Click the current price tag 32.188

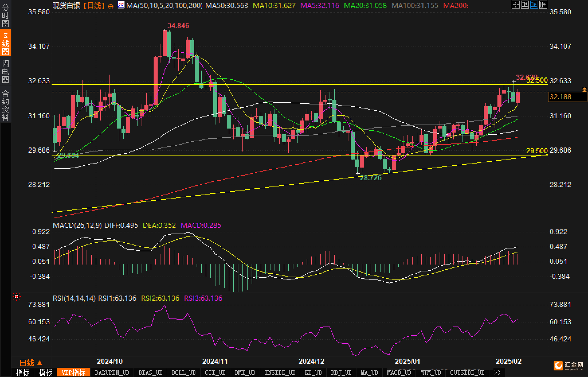pos(567,97)
